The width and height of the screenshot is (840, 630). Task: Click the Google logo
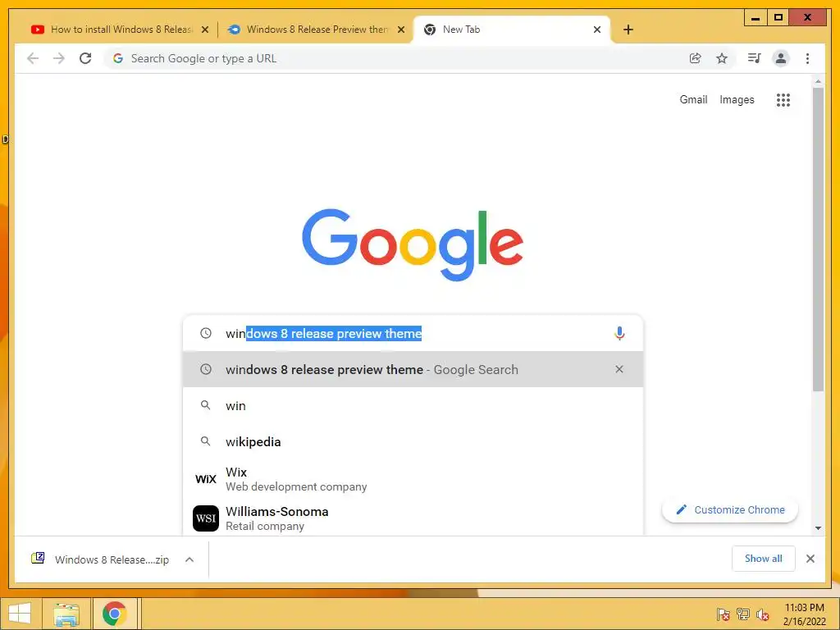[413, 244]
